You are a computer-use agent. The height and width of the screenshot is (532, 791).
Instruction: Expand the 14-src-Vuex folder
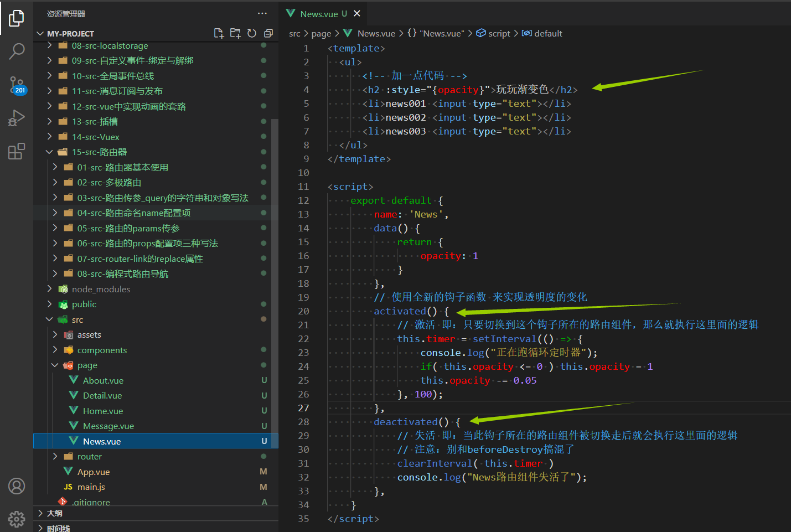coord(49,136)
